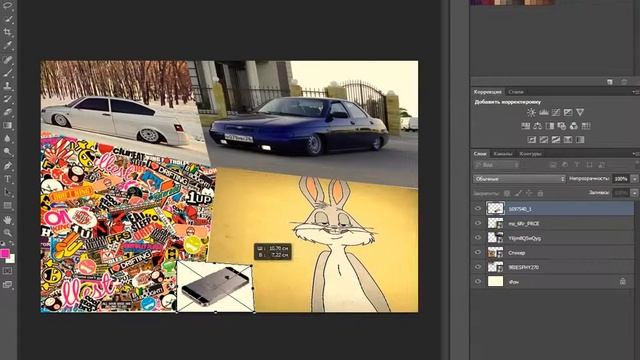Select the Rectangle shape tool
This screenshot has height=360, width=640.
click(7, 206)
